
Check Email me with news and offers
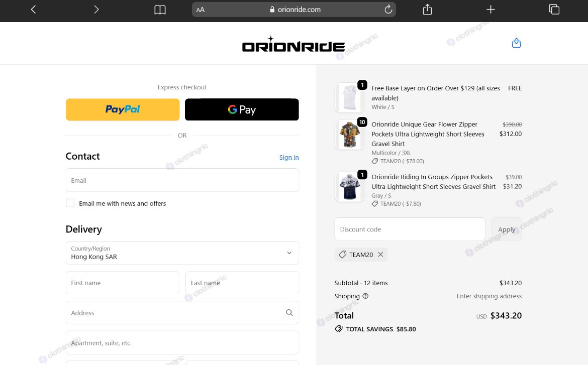[x=70, y=203]
